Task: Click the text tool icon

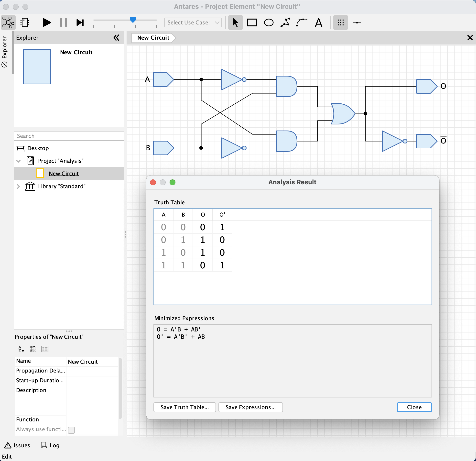Action: point(319,22)
